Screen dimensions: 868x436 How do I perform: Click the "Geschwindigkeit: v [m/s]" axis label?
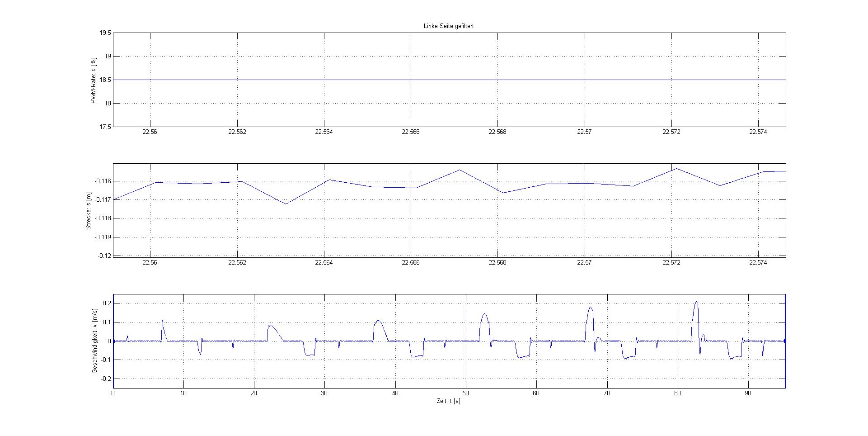pyautogui.click(x=95, y=341)
